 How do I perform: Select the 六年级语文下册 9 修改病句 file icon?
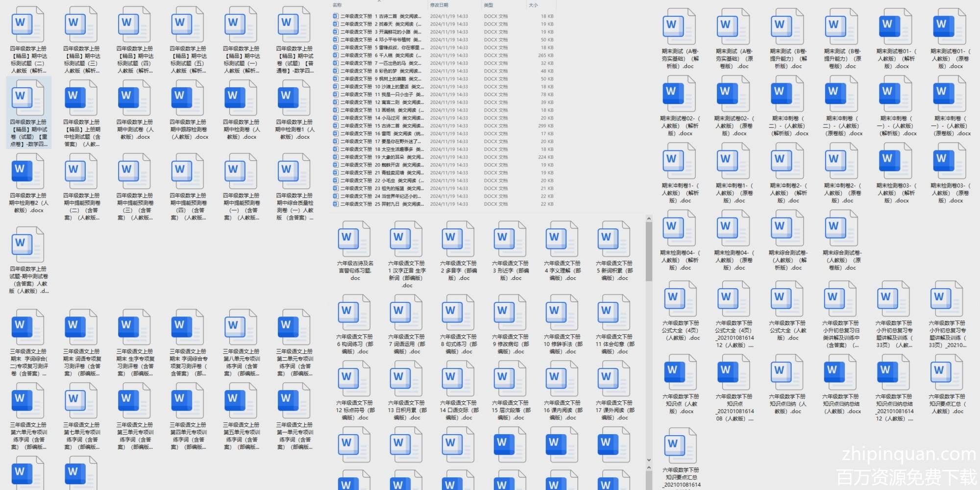click(x=511, y=313)
